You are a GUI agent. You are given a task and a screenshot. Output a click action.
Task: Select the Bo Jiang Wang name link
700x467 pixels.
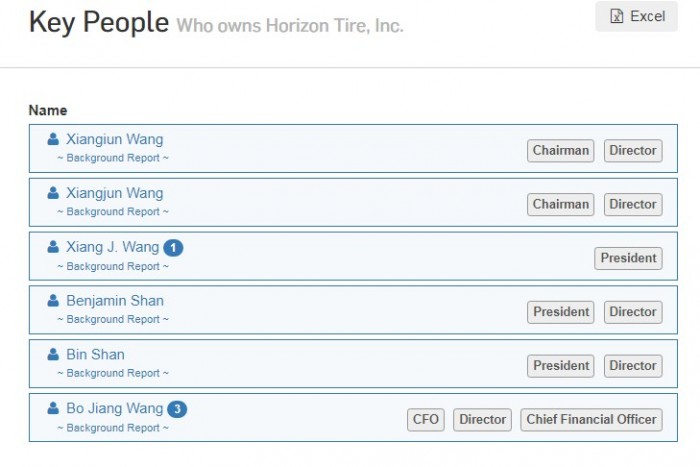click(x=114, y=409)
